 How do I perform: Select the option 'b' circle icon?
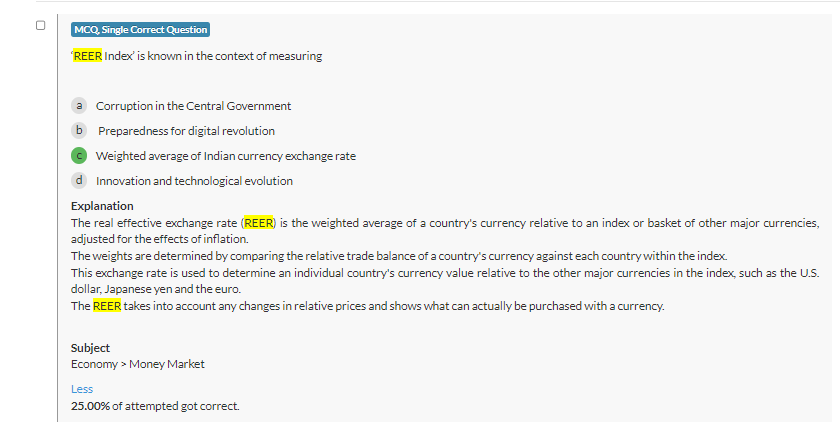coord(79,130)
